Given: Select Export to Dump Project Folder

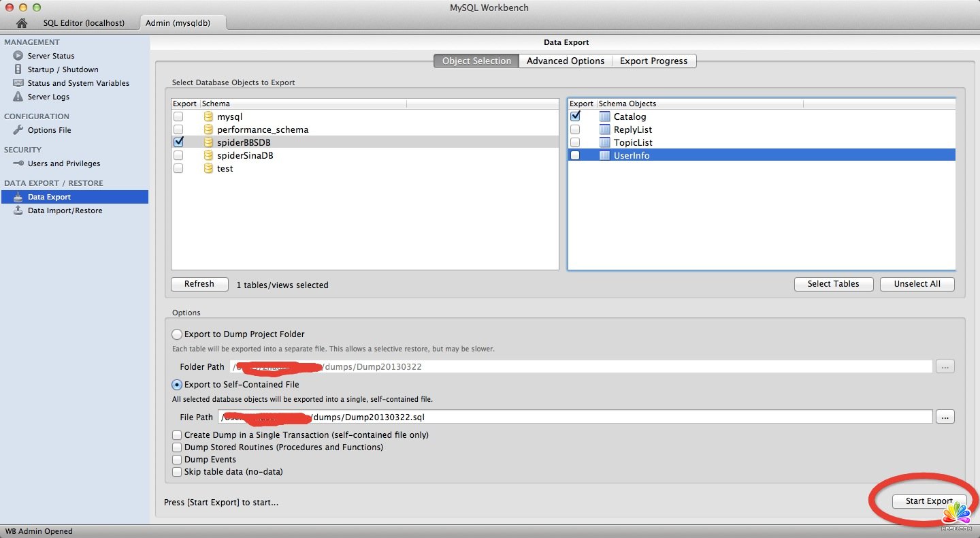Looking at the screenshot, I should click(177, 334).
